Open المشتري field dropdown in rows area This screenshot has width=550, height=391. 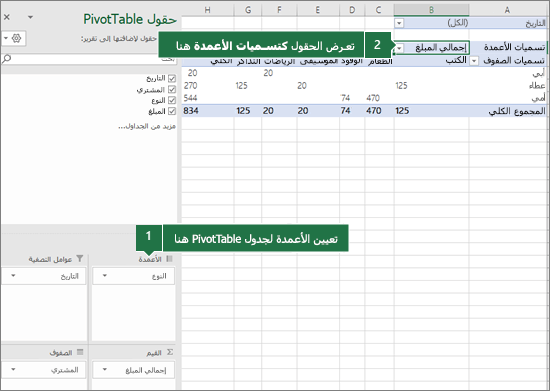(x=13, y=369)
